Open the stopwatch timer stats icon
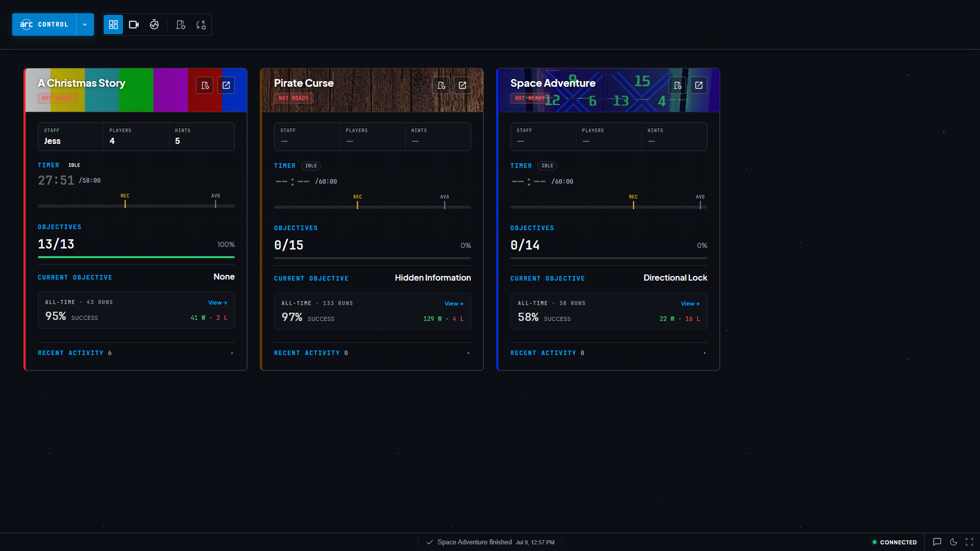 [154, 24]
